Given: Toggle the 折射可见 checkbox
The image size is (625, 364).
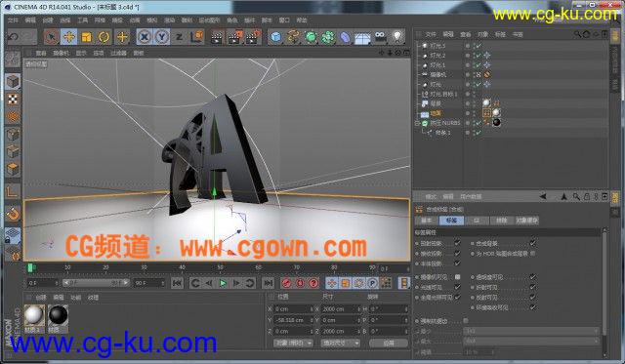Looking at the screenshot, I should pyautogui.click(x=533, y=287).
